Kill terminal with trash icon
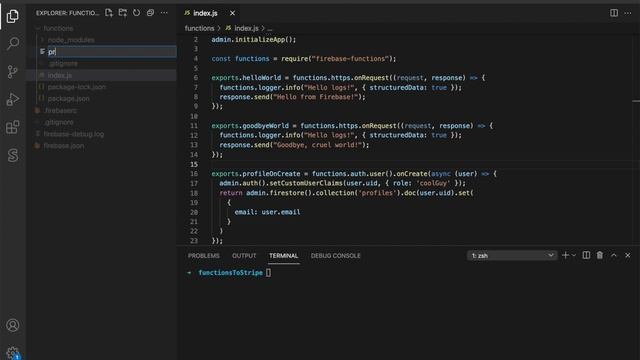The image size is (640, 360). [600, 256]
